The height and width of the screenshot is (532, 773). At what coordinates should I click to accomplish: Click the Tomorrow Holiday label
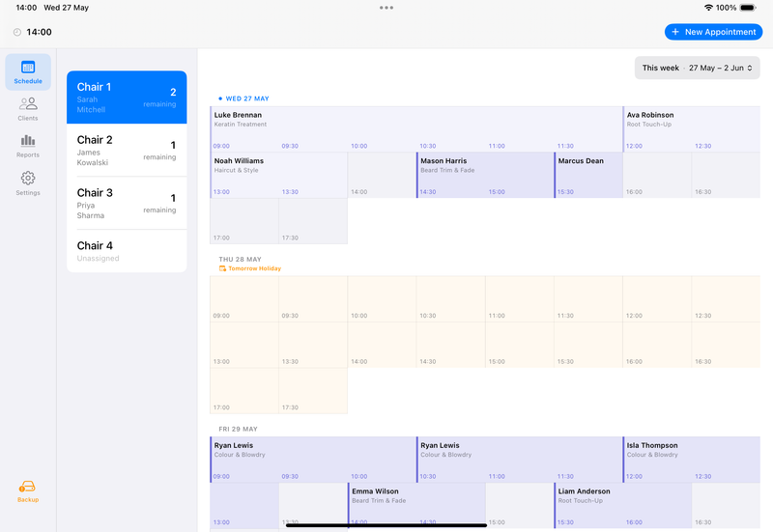[x=254, y=268]
